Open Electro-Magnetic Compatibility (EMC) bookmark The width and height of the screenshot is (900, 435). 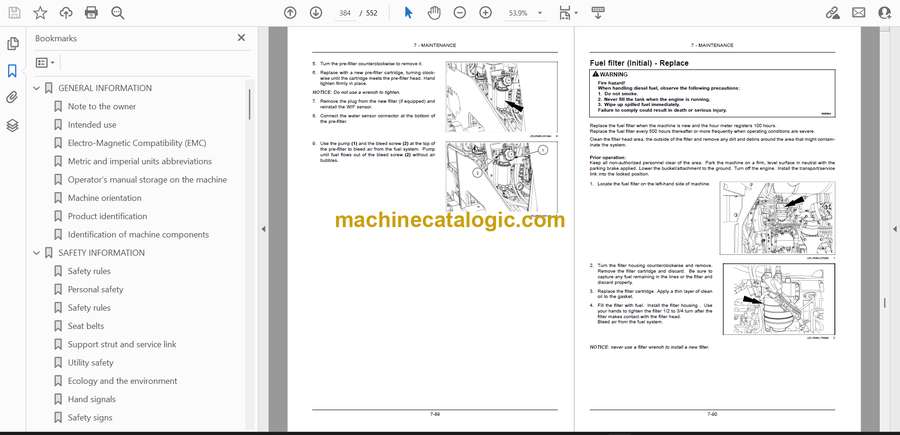(137, 143)
